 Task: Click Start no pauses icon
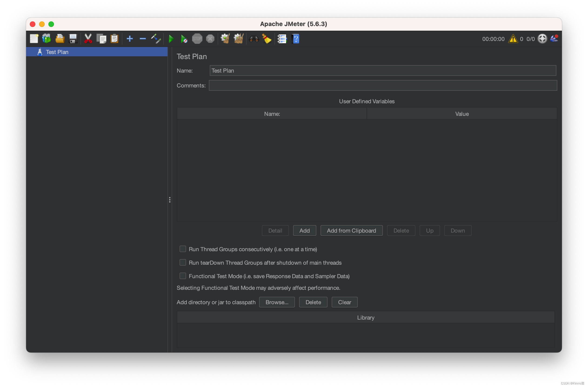[184, 39]
